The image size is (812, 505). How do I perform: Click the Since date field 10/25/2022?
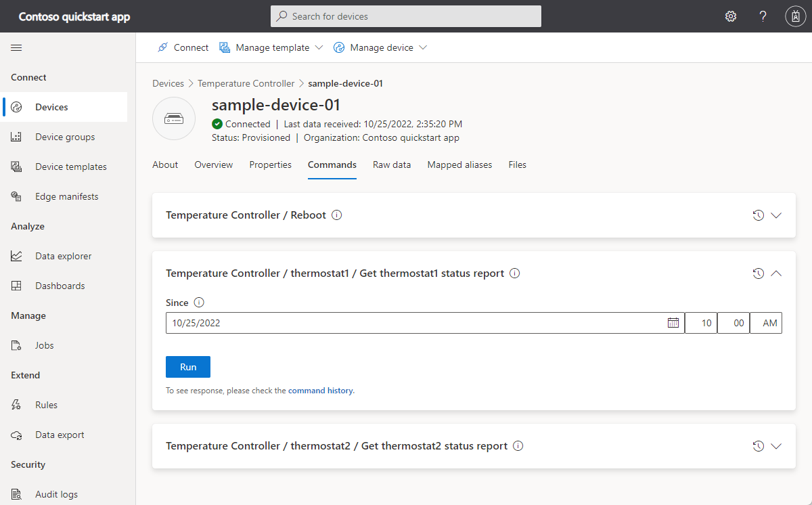point(425,323)
